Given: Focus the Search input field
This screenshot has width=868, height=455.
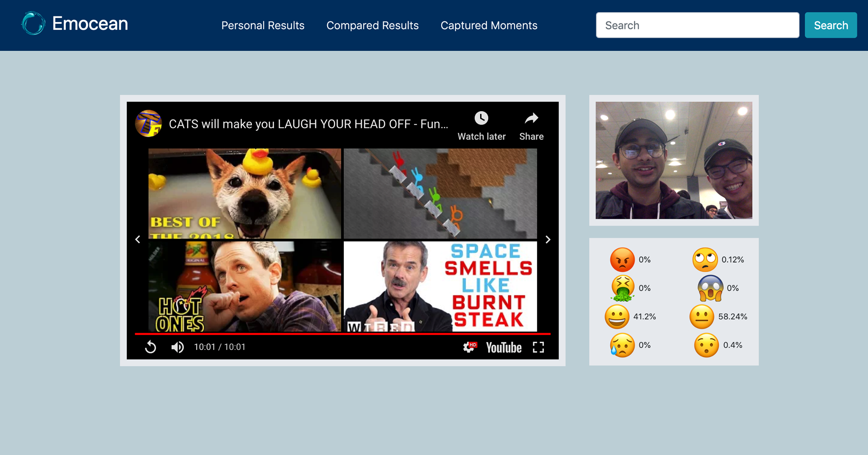Looking at the screenshot, I should pos(698,25).
